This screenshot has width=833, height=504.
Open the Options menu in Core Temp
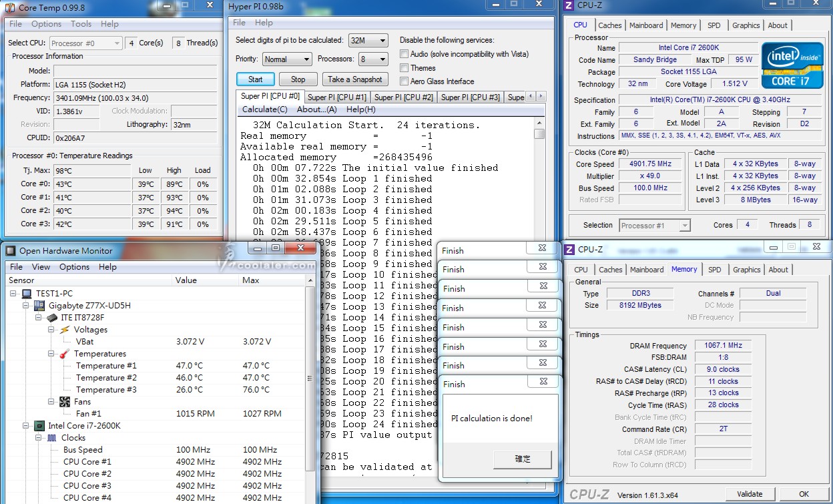tap(46, 24)
